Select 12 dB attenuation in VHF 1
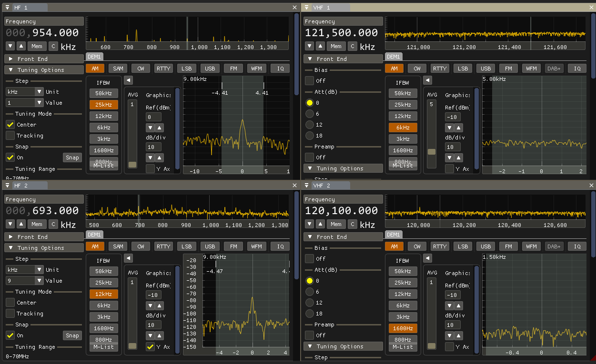Viewport: 596px width, 364px height. point(310,125)
